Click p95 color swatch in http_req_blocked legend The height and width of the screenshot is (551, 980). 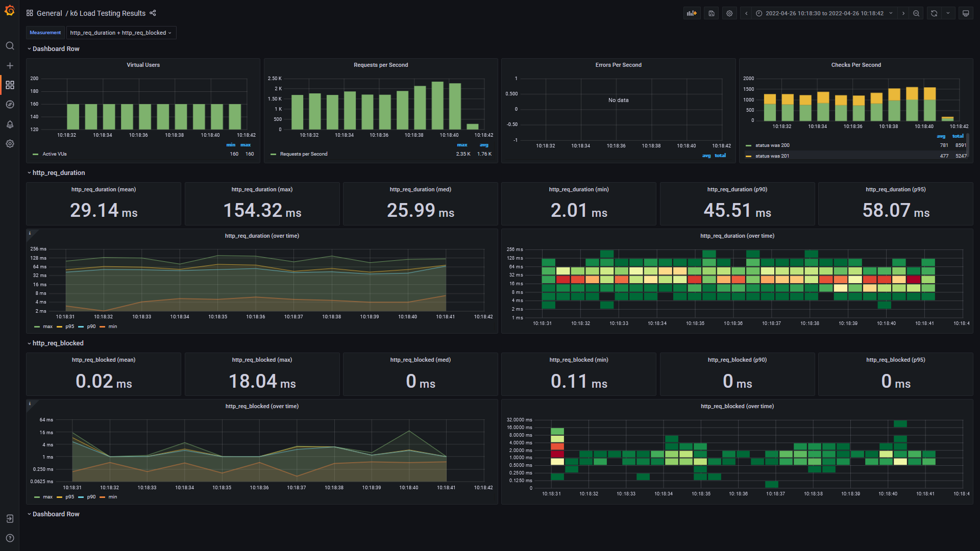click(59, 497)
